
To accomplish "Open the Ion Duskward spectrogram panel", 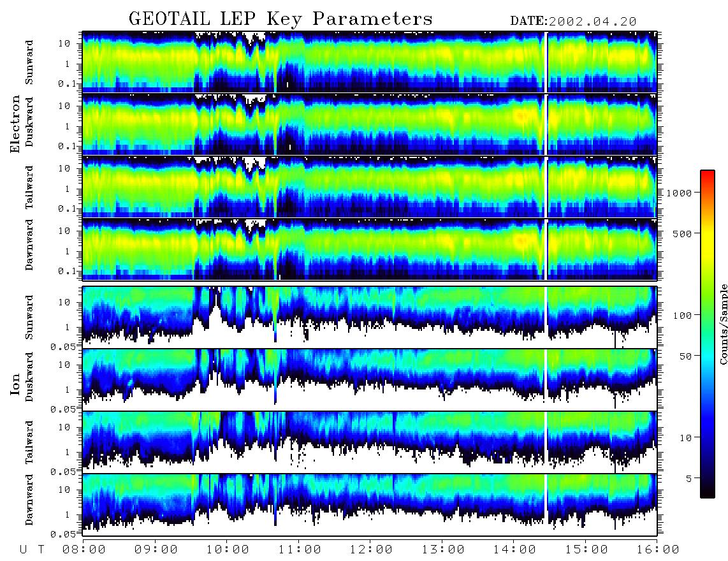I will coord(370,379).
